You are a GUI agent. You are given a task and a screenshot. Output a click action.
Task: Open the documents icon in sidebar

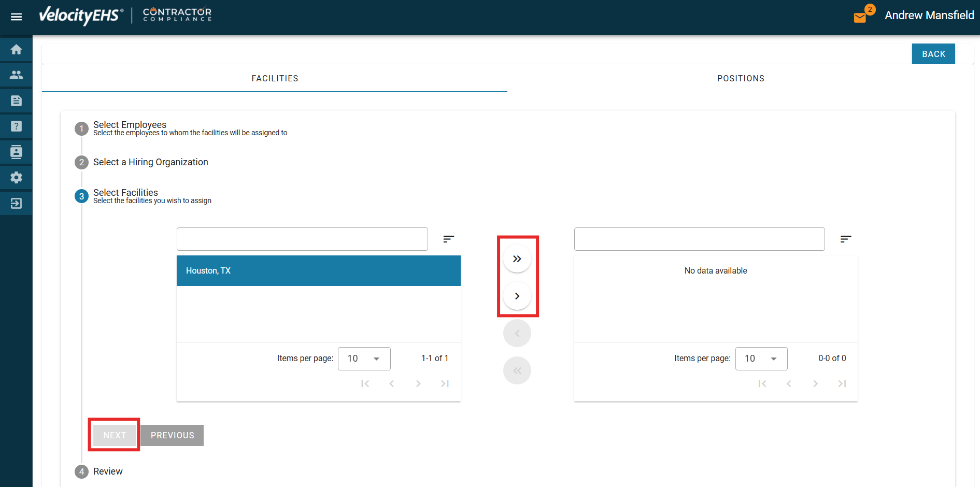tap(16, 101)
